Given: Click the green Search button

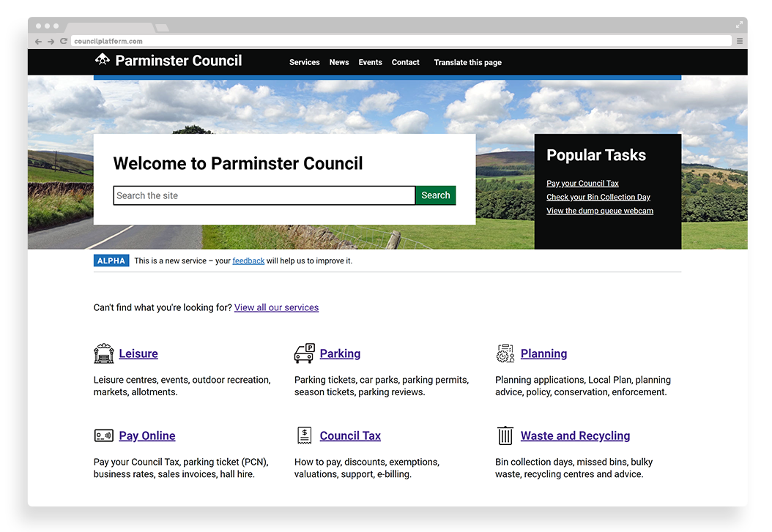Looking at the screenshot, I should click(x=436, y=195).
